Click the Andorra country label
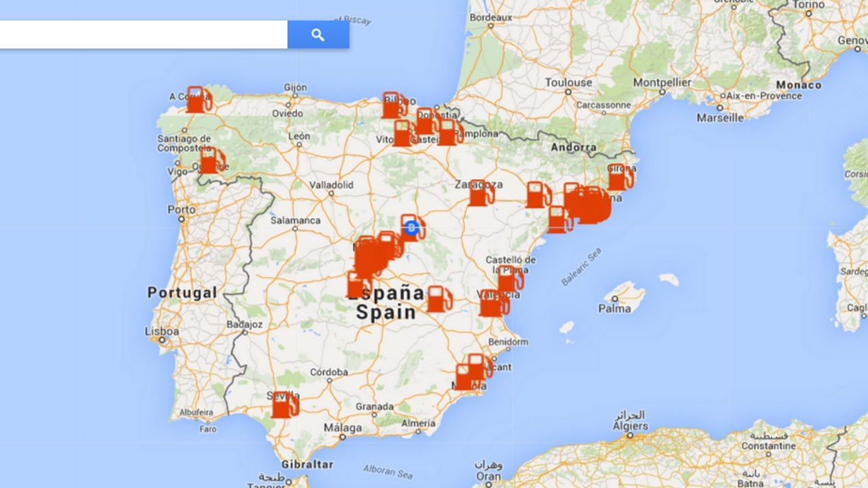This screenshot has width=868, height=488. [x=573, y=147]
